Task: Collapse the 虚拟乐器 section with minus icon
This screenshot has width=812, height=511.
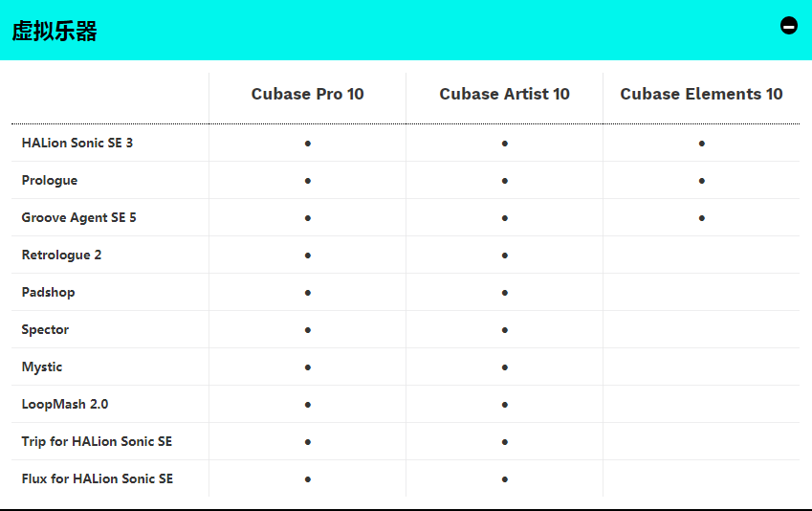Action: (x=789, y=26)
